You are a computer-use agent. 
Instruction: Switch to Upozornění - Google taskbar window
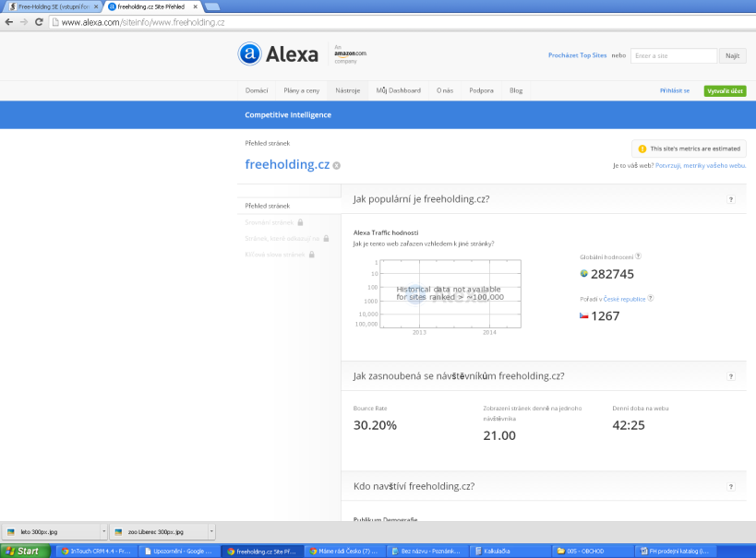[179, 551]
